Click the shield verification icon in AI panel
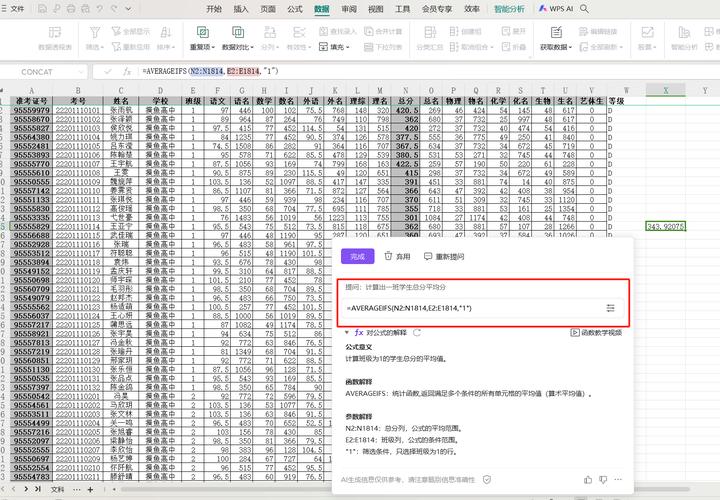720x500 pixels. point(487,480)
